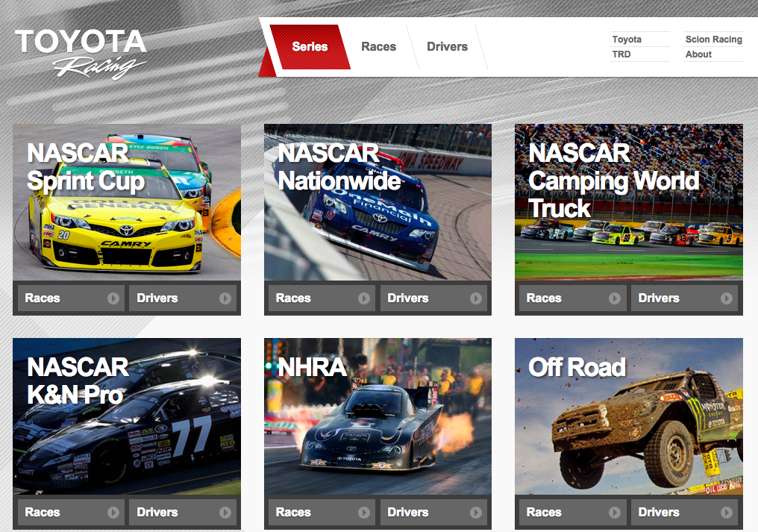The height and width of the screenshot is (532, 758).
Task: Click the Camping World Truck Drivers arrow icon
Action: pos(727,298)
